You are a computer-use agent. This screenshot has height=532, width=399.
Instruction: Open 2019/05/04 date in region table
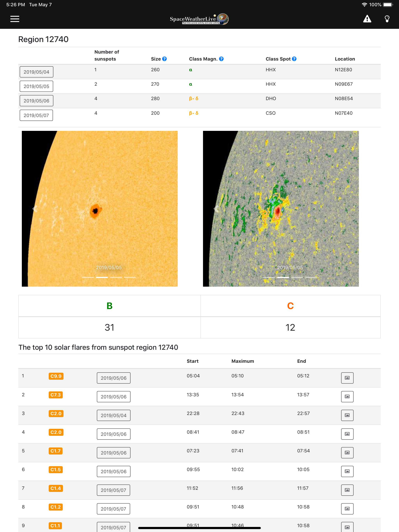pyautogui.click(x=36, y=72)
